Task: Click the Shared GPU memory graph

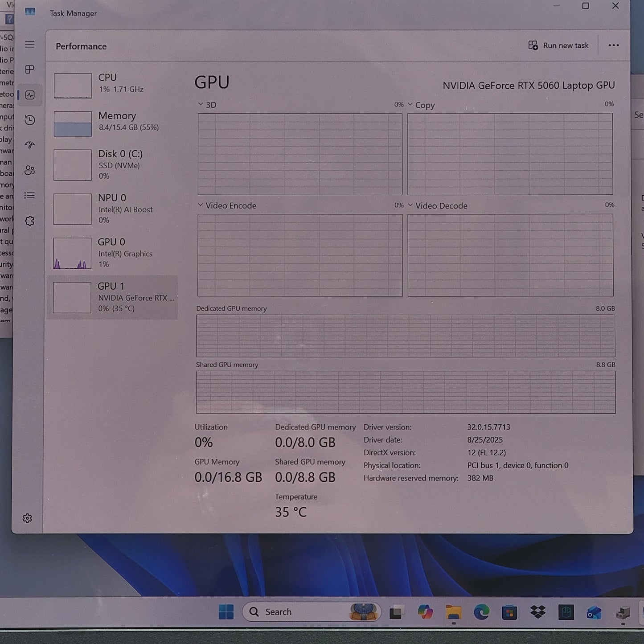Action: (406, 392)
